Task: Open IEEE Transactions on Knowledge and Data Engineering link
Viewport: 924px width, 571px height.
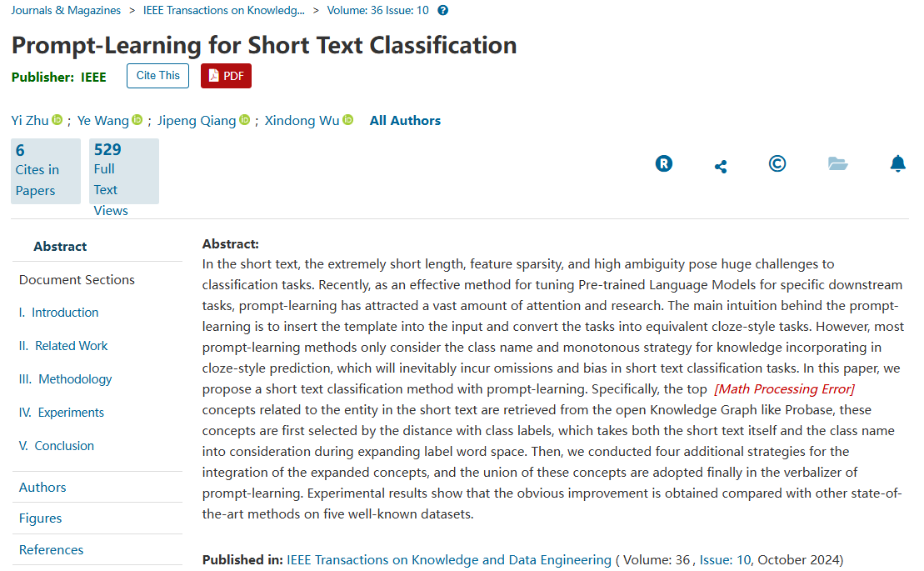Action: point(449,560)
